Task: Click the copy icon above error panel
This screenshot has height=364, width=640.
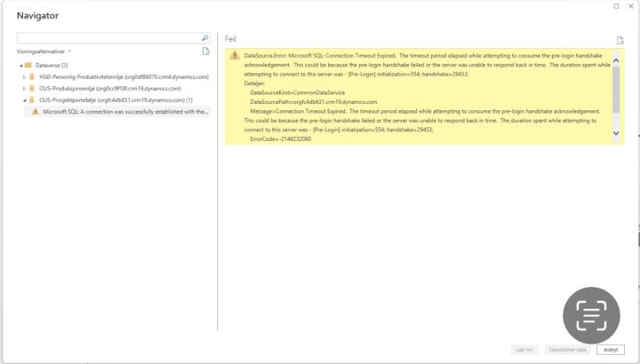Action: coord(620,40)
